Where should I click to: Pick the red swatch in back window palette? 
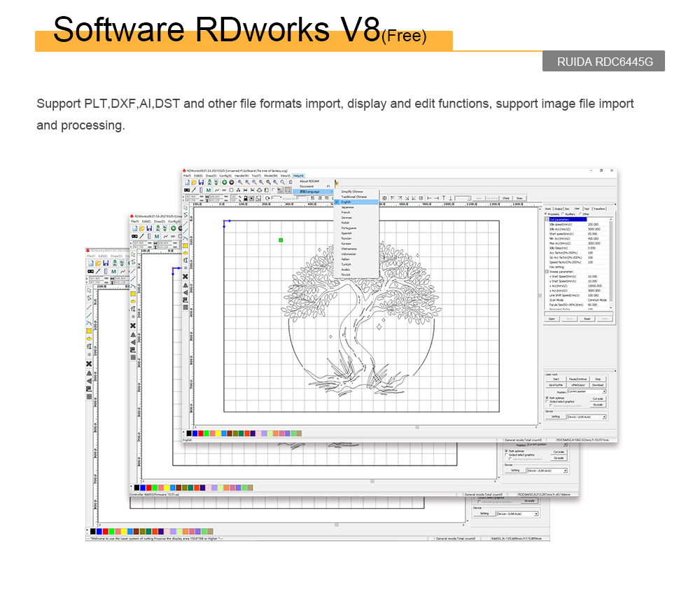tap(106, 531)
